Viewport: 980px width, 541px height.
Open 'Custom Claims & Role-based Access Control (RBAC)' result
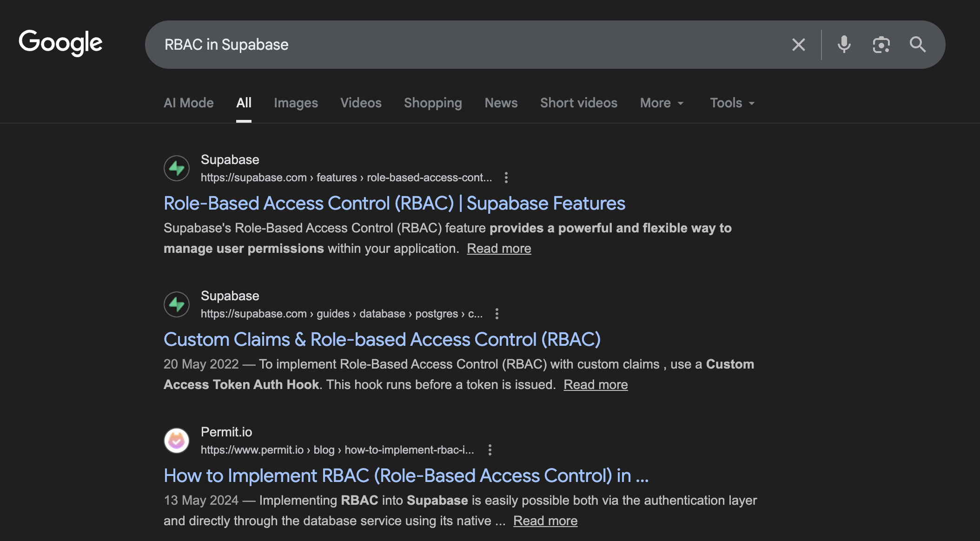pyautogui.click(x=382, y=340)
